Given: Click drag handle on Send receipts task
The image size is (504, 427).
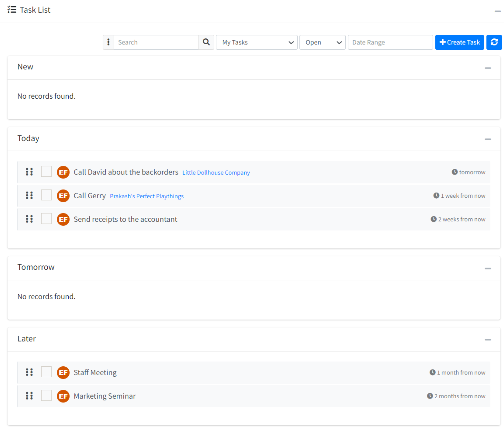Looking at the screenshot, I should (x=29, y=219).
